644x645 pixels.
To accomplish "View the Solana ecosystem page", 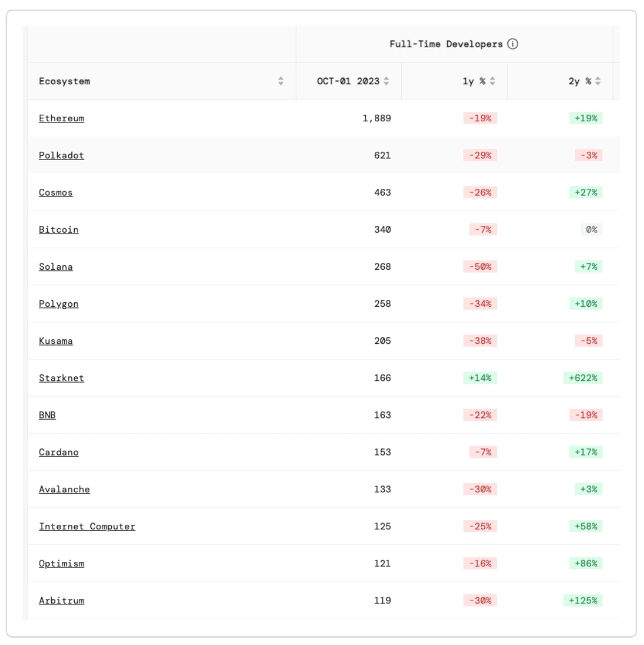I will pos(56,266).
